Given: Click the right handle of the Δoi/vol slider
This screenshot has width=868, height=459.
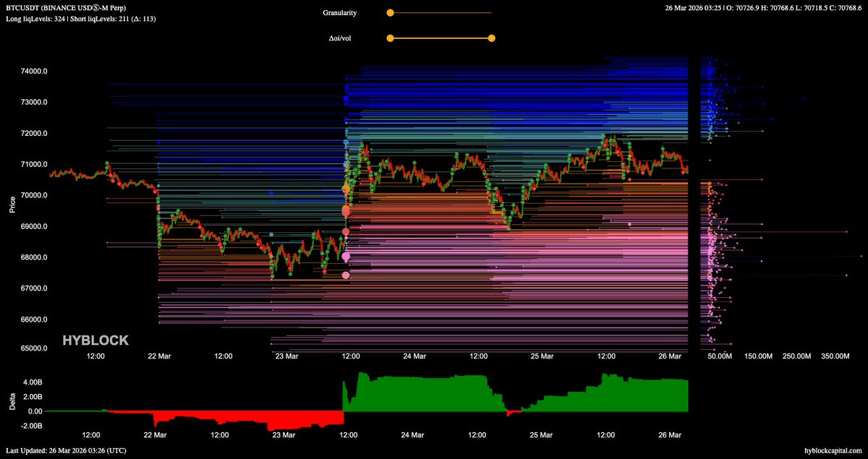Looking at the screenshot, I should (x=492, y=38).
